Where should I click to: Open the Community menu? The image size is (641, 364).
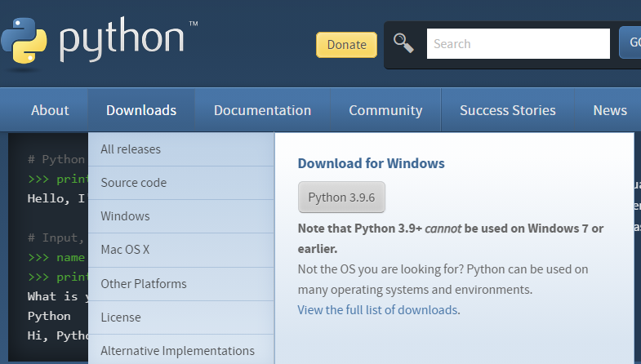[385, 110]
